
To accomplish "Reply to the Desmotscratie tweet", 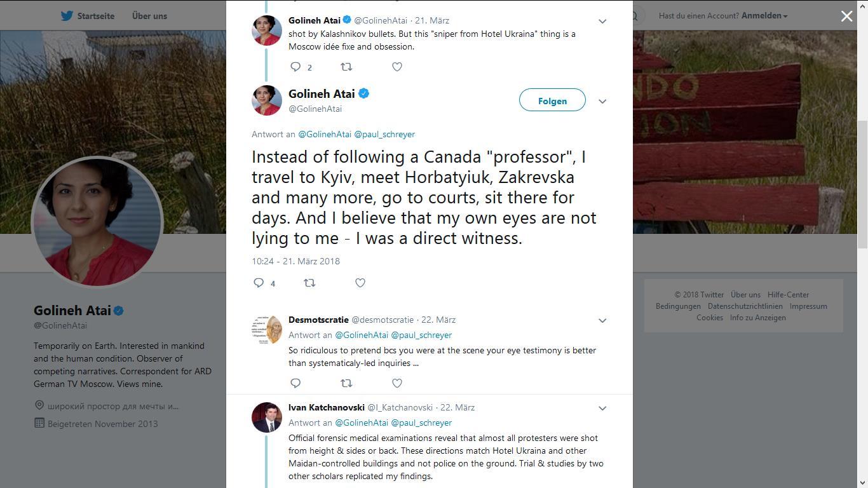I will 295,383.
